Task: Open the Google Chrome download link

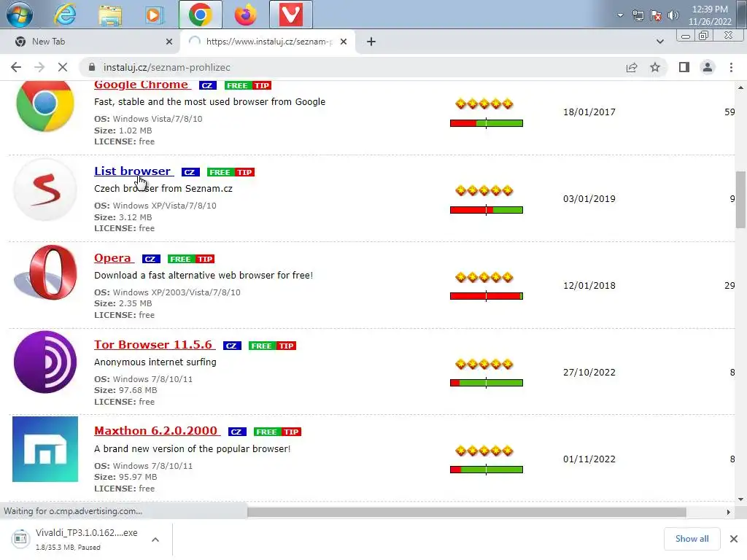Action: tap(142, 85)
